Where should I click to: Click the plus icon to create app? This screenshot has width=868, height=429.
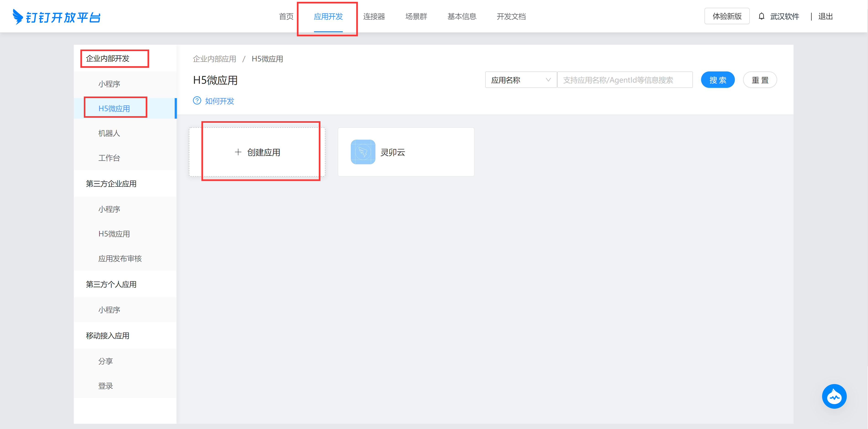(238, 152)
